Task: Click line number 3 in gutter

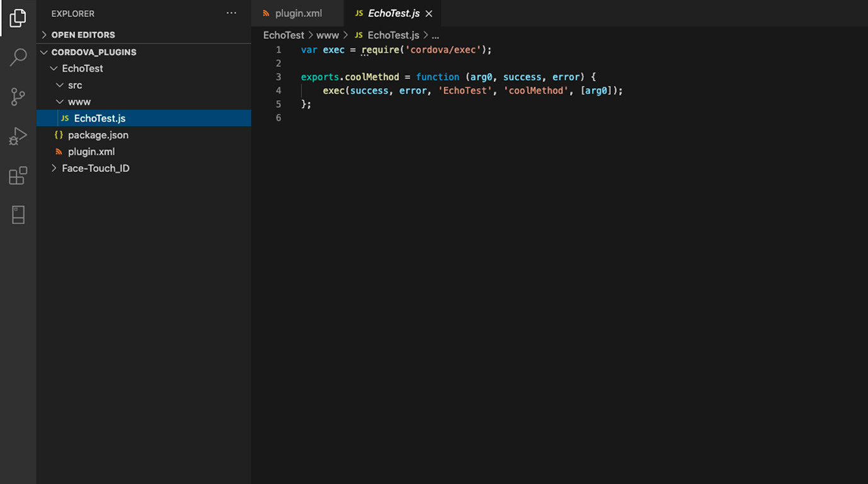Action: click(279, 77)
